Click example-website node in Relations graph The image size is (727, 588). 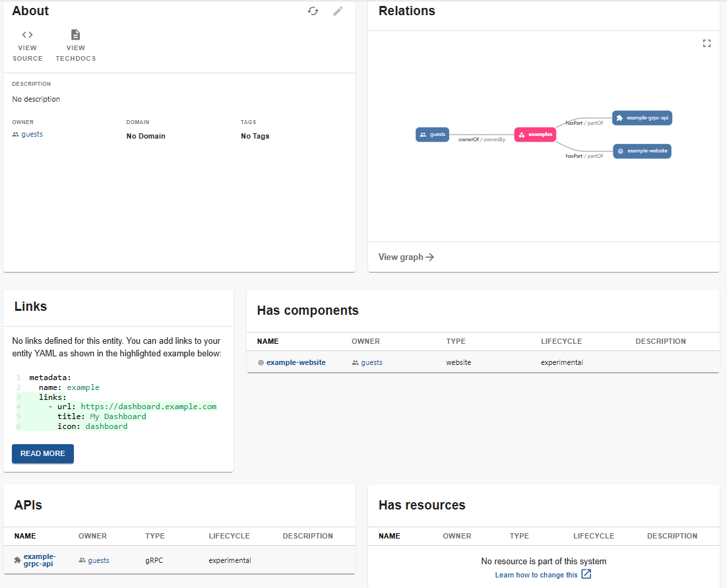point(642,151)
